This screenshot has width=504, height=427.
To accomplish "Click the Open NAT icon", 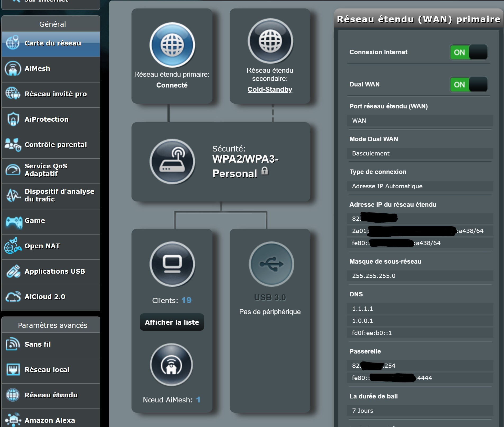I will click(x=13, y=246).
